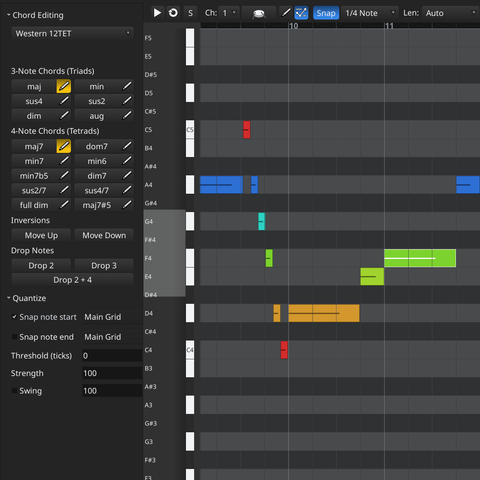Click the Strength value field
This screenshot has width=480, height=480.
coord(112,373)
